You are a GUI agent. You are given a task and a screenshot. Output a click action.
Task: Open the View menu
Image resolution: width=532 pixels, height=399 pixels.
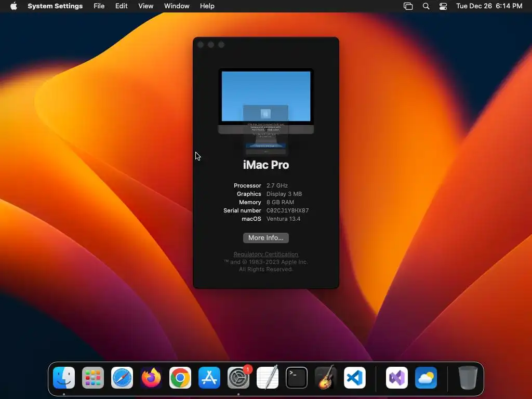tap(146, 6)
